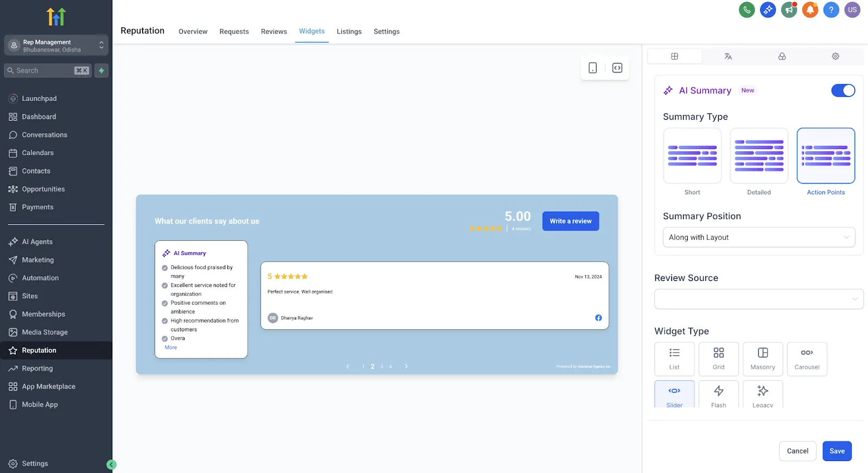Open the Requests tab
The image size is (868, 473).
[x=234, y=31]
